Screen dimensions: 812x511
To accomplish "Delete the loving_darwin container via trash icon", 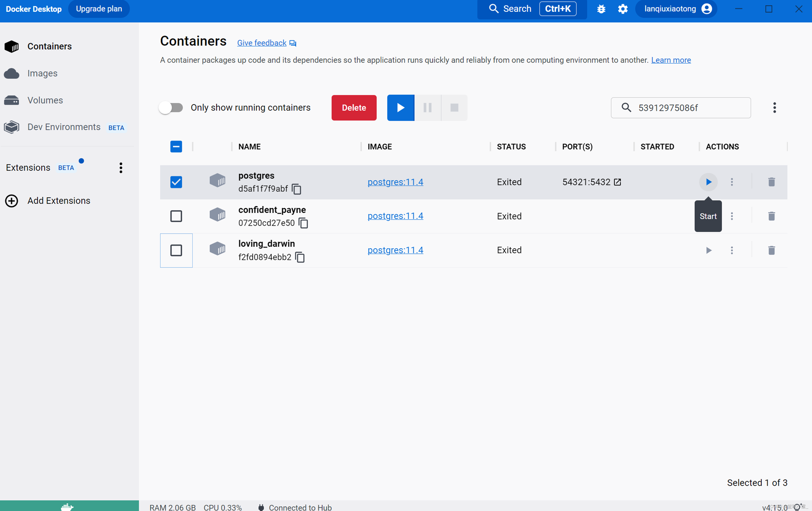I will point(771,250).
